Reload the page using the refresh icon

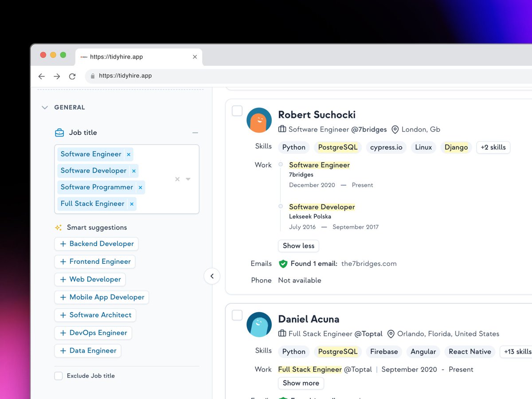[72, 76]
